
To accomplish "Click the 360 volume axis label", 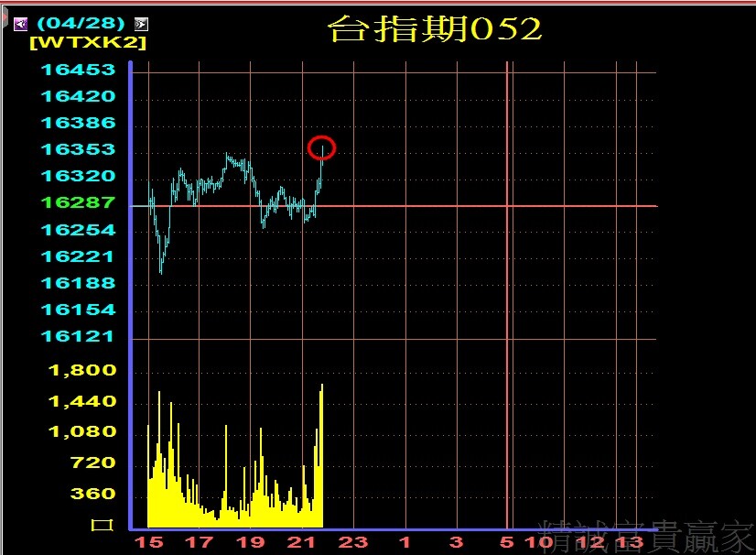I will 93,494.
